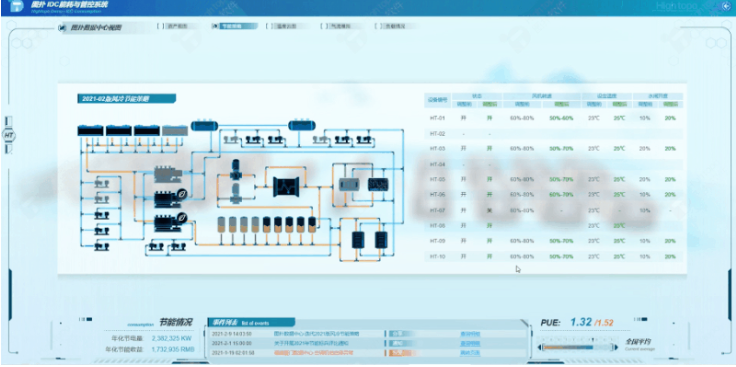Click the HT-10 device row label

pos(437,257)
